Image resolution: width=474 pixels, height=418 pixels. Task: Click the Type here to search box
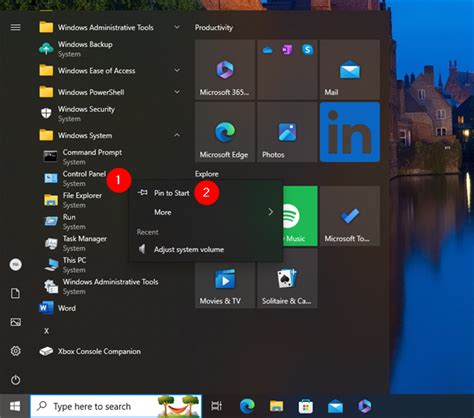[116, 406]
